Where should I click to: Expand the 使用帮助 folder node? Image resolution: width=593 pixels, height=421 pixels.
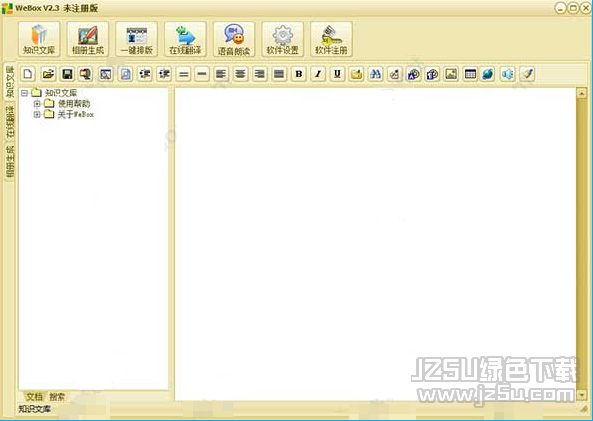pyautogui.click(x=37, y=103)
